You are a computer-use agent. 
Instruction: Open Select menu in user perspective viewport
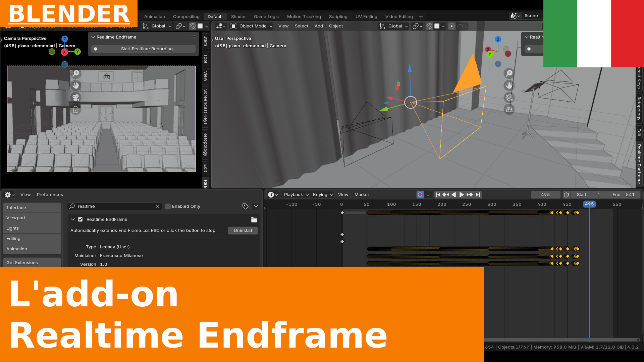pyautogui.click(x=302, y=26)
